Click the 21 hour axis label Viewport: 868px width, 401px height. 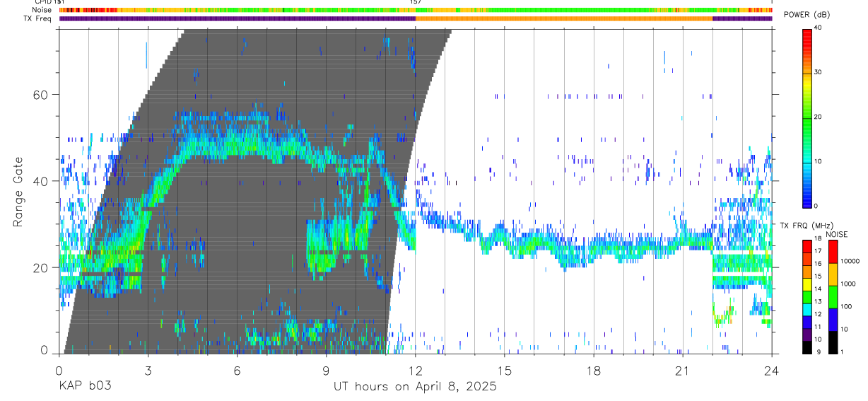[683, 371]
